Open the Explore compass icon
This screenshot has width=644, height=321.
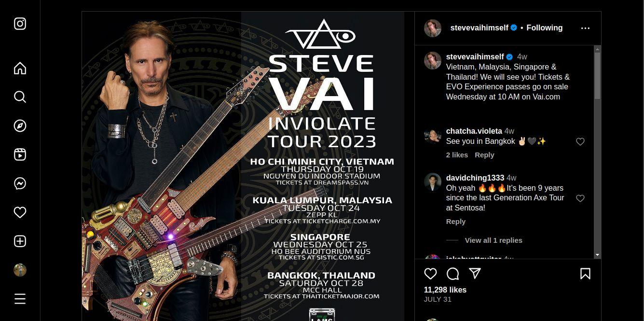(x=20, y=126)
